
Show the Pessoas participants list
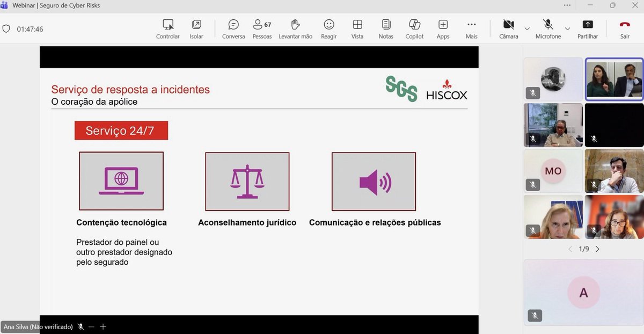pos(262,29)
